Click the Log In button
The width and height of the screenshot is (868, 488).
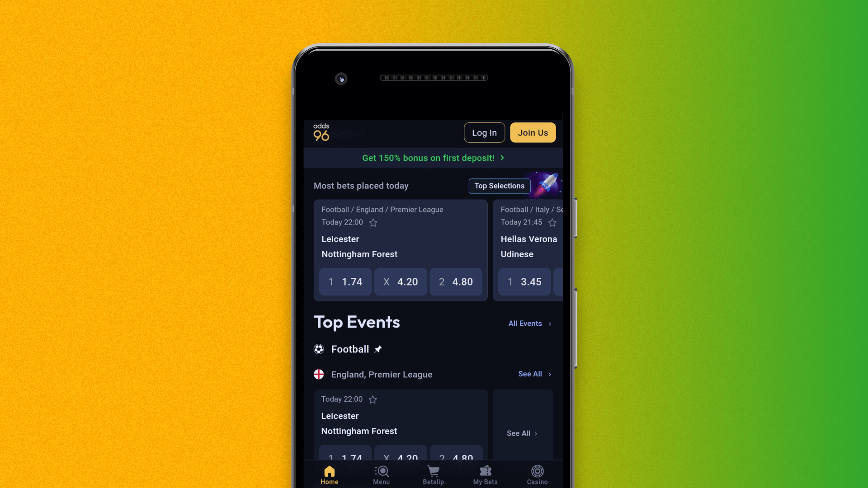pos(484,132)
